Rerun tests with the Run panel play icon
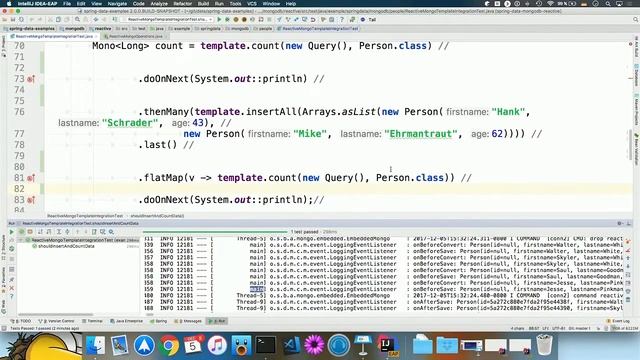Image resolution: width=640 pixels, height=360 pixels. [x=11, y=232]
